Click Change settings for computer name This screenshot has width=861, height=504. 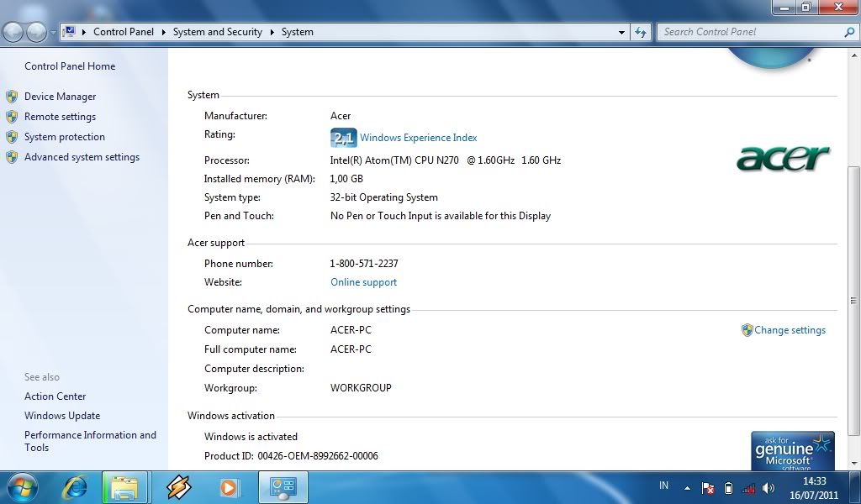coord(790,330)
